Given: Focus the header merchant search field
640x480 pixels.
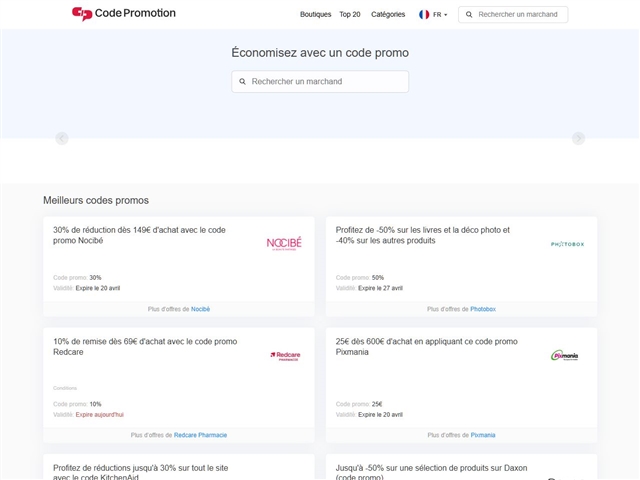Looking at the screenshot, I should pos(513,15).
